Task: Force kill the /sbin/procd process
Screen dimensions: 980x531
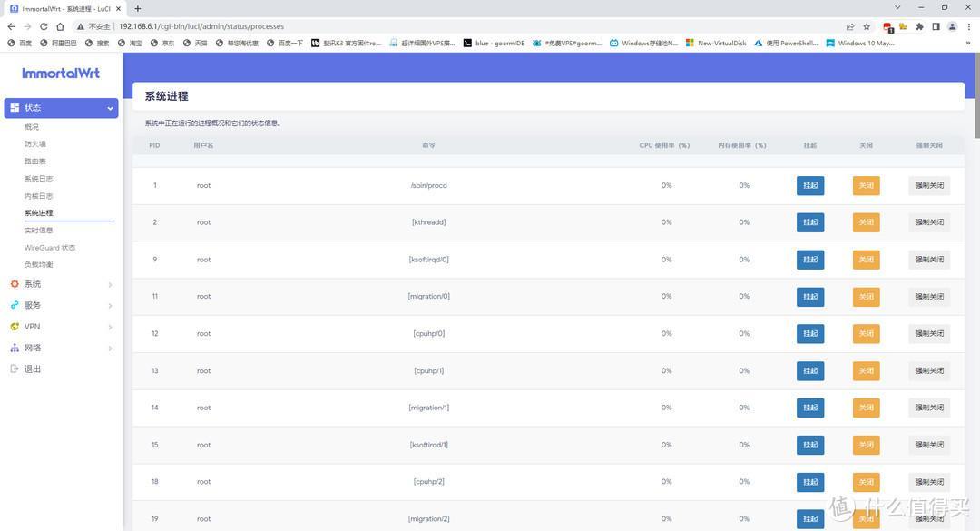Action: pos(929,186)
